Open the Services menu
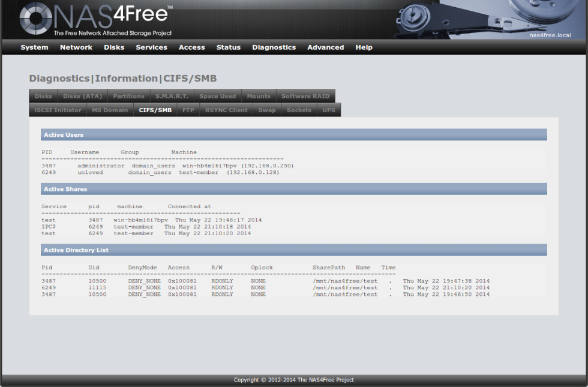Viewport: 588px width, 387px height. (x=151, y=47)
